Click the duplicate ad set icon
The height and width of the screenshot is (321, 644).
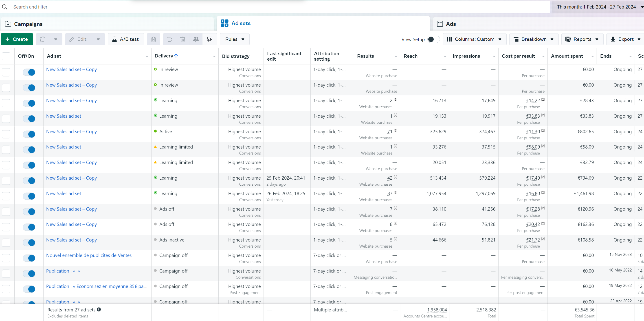(43, 39)
